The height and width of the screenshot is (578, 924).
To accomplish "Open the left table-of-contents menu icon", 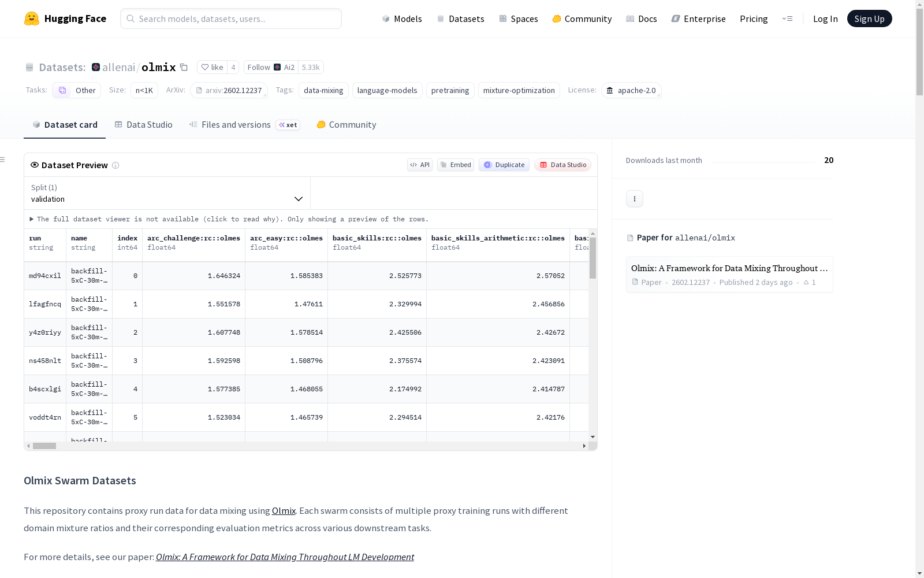I will pos(3,160).
